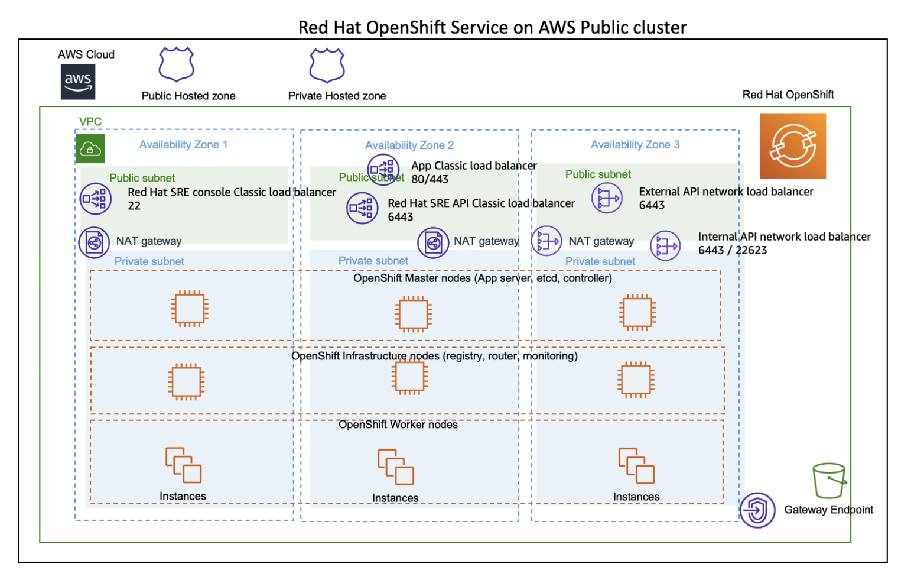Screen dimensions: 924x583
Task: Select the Private Hosted zone shield icon
Action: 327,65
